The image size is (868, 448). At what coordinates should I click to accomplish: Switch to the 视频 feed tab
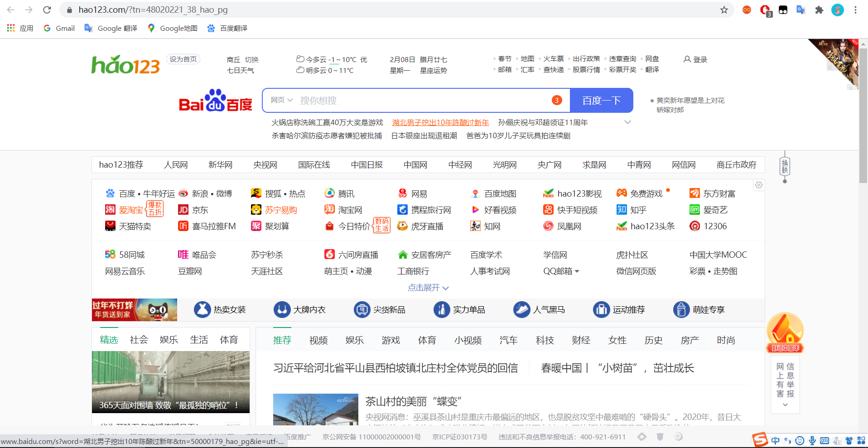click(318, 340)
